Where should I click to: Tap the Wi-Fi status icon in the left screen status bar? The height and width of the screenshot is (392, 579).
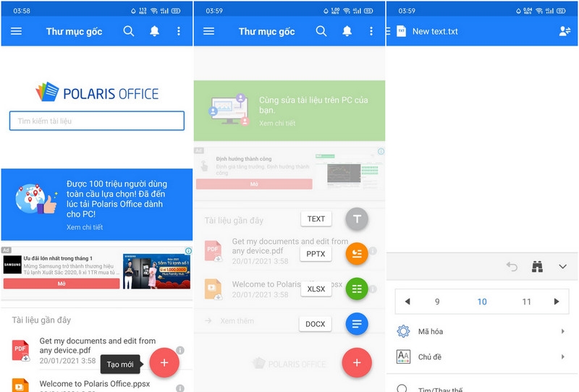click(x=153, y=11)
